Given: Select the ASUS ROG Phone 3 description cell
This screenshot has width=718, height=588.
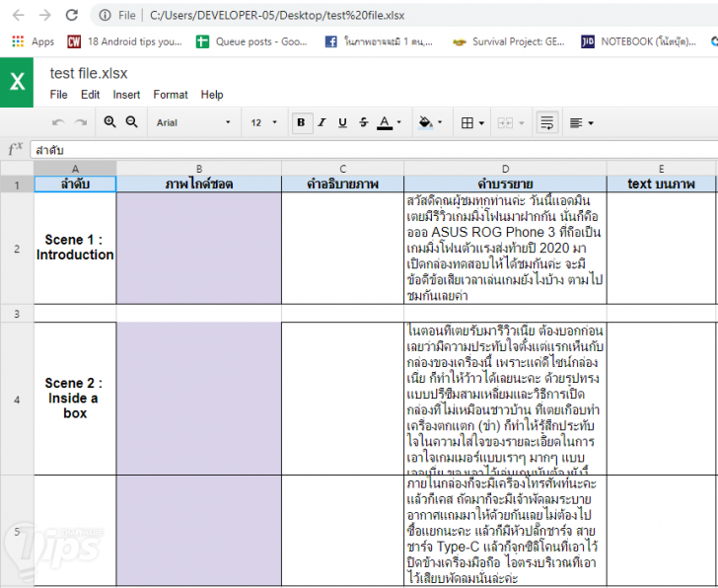Looking at the screenshot, I should [506, 248].
